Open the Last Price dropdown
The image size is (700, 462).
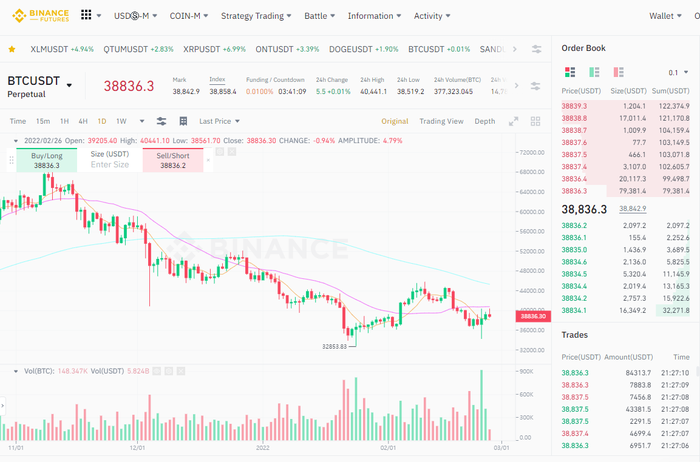click(219, 121)
